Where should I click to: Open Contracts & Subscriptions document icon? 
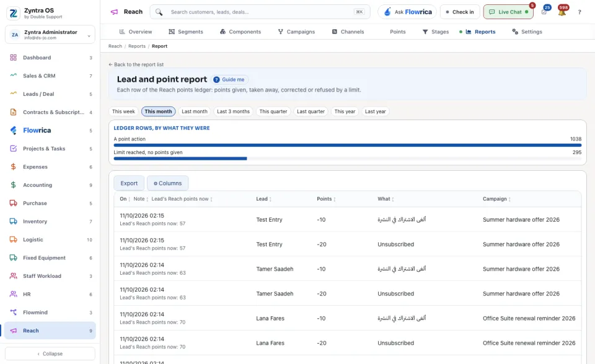point(13,112)
